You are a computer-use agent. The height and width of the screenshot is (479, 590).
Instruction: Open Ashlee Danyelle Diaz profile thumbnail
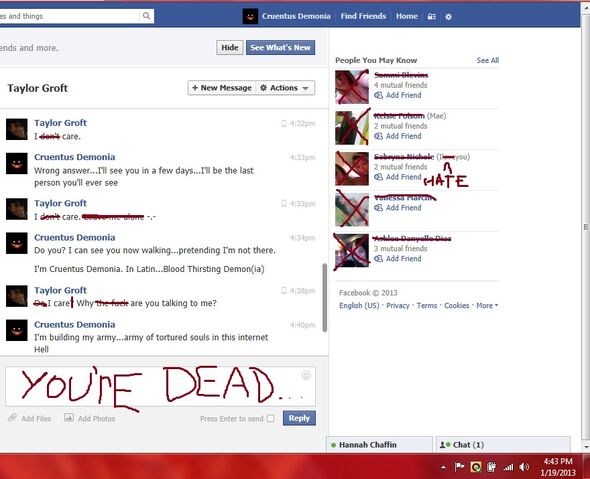pos(352,250)
